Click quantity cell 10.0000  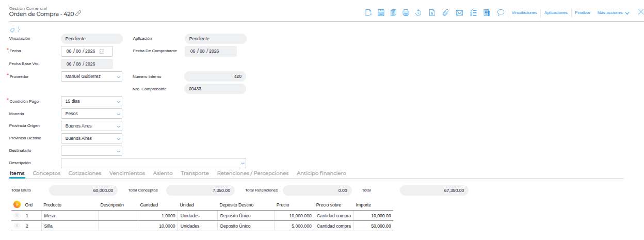click(157, 226)
